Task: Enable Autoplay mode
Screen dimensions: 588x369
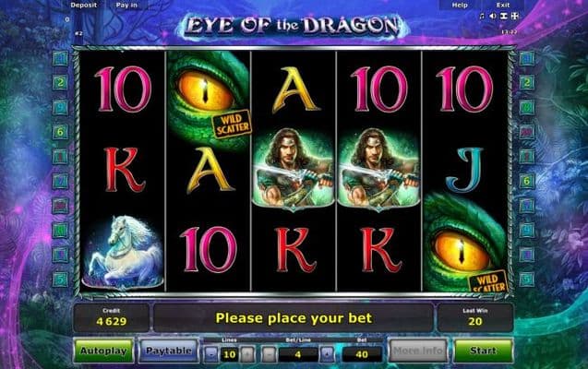Action: pyautogui.click(x=103, y=351)
